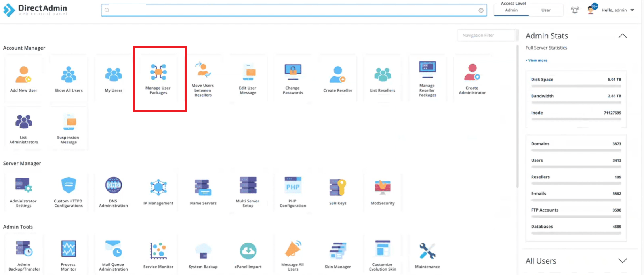The width and height of the screenshot is (644, 275).
Task: Open Customize Evolution Skin
Action: [383, 254]
